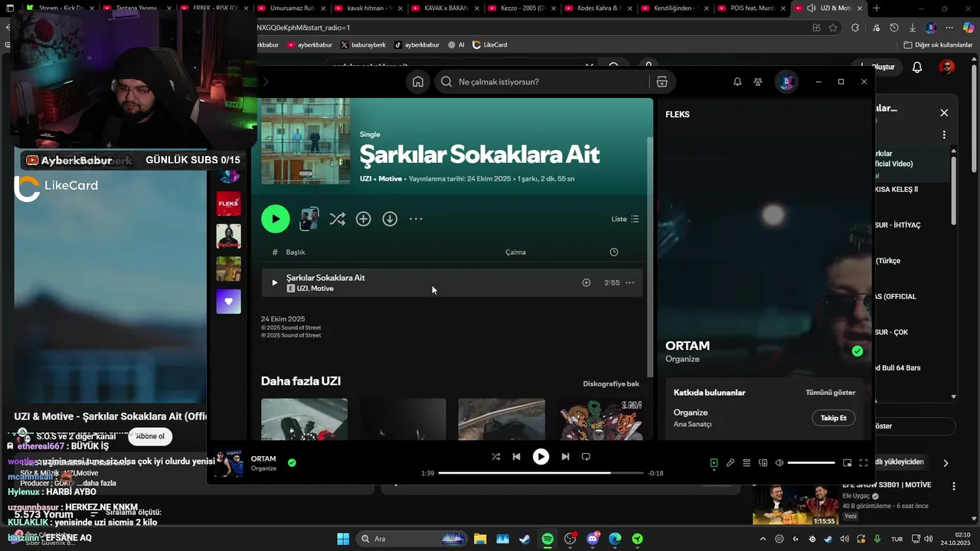The width and height of the screenshot is (980, 551).
Task: Focus the 'Ne çalmak istiyorsun?' search field
Action: [x=542, y=82]
